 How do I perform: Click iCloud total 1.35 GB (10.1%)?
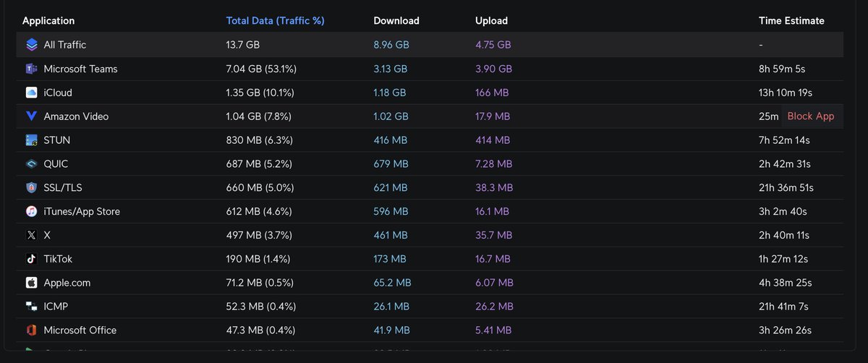(260, 93)
